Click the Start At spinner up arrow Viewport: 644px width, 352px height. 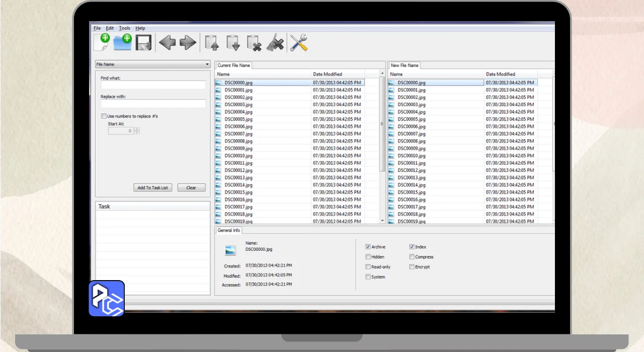click(x=137, y=129)
